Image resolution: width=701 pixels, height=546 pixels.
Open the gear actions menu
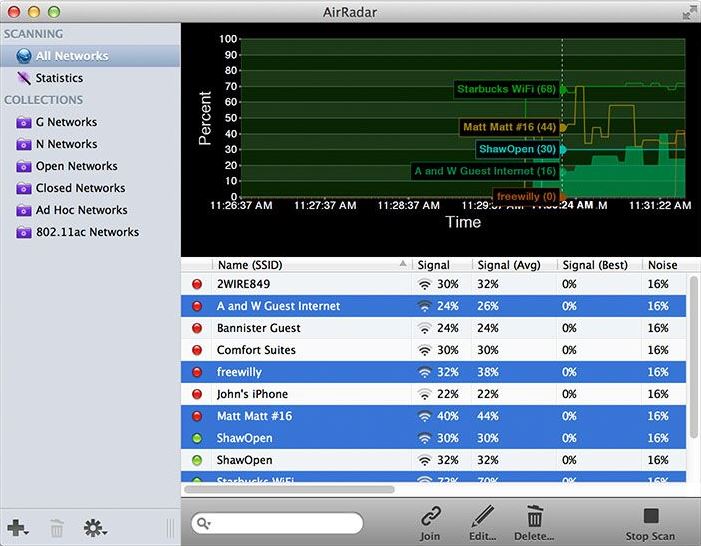click(x=95, y=528)
